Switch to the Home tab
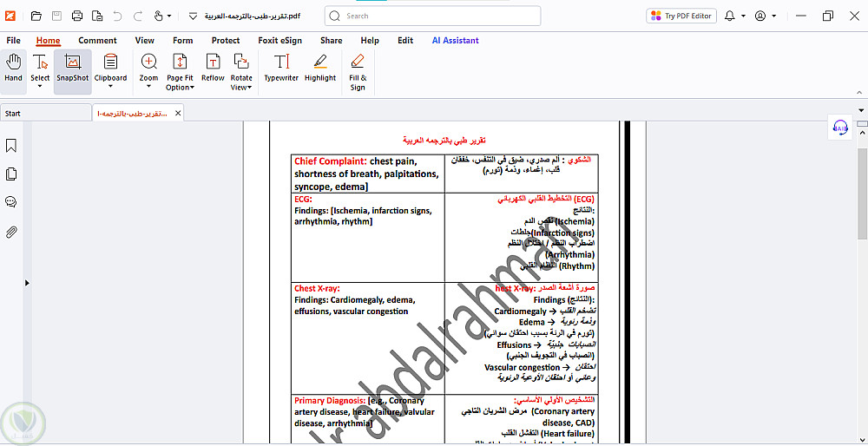This screenshot has width=868, height=446. pyautogui.click(x=48, y=41)
